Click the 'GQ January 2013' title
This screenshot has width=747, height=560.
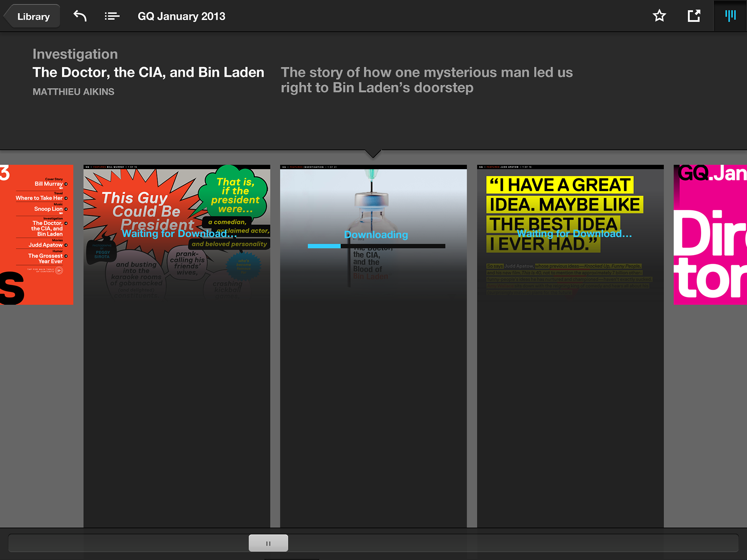[x=181, y=16]
